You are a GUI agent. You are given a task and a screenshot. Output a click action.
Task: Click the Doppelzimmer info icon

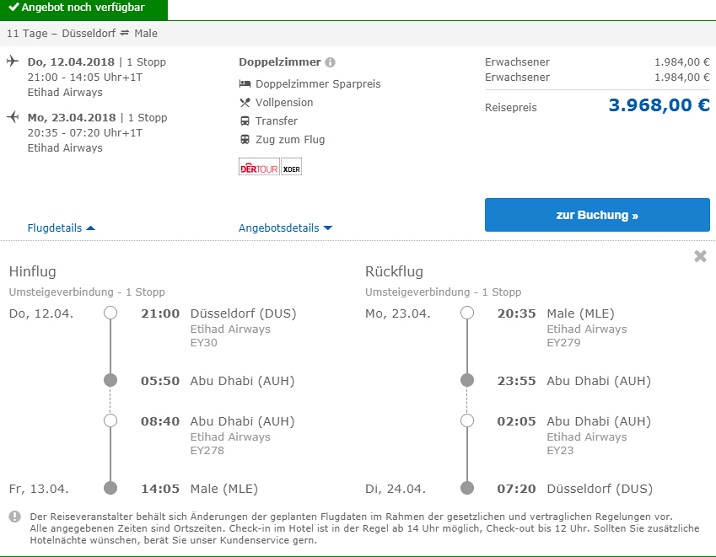[330, 62]
